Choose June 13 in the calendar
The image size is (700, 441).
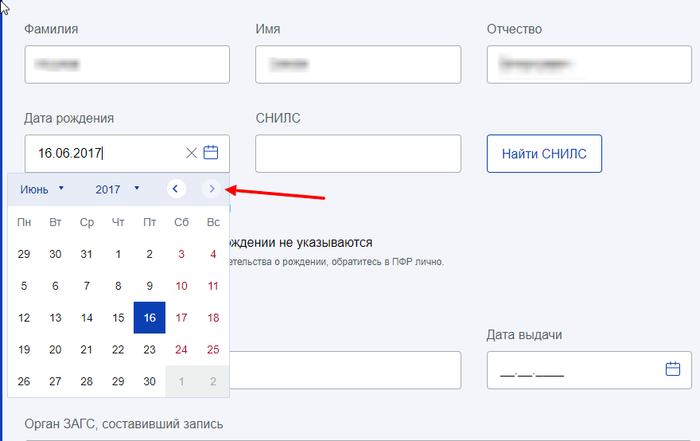(56, 318)
